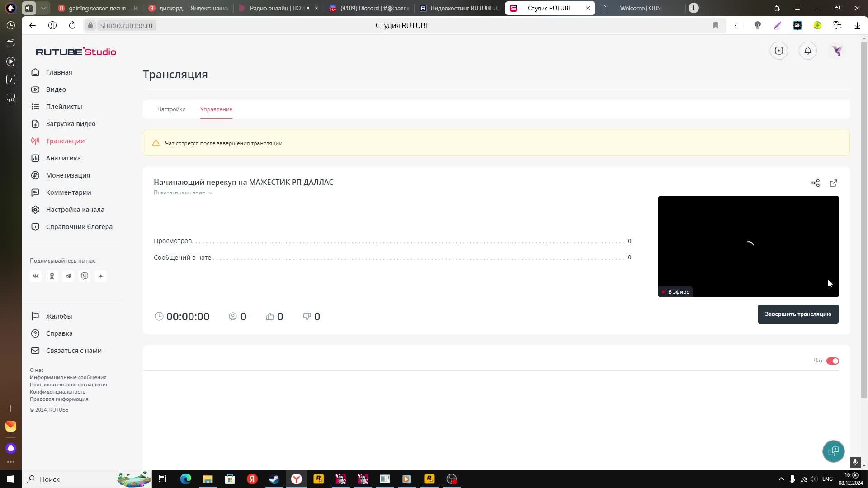Open the Dzen star social icon

click(101, 276)
